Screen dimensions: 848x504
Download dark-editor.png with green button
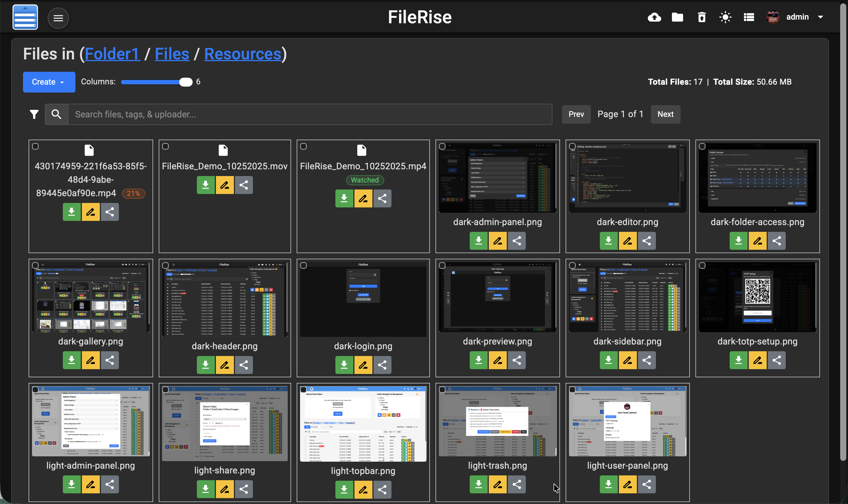(609, 241)
